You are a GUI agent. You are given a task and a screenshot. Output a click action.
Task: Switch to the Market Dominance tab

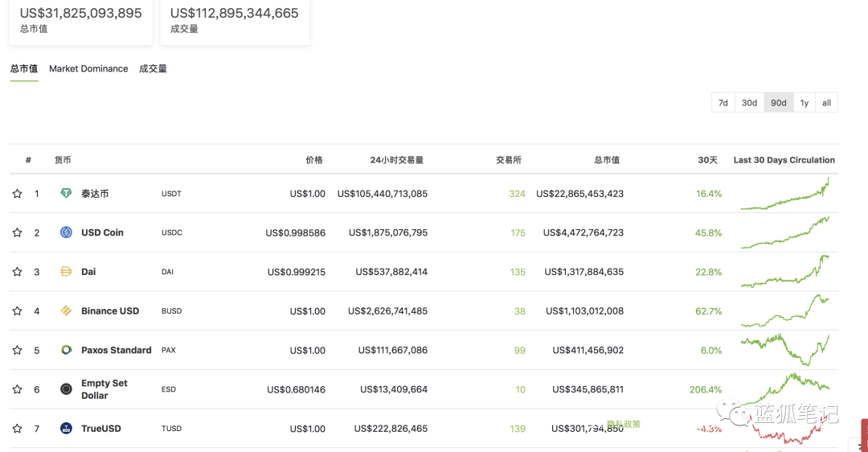click(88, 68)
